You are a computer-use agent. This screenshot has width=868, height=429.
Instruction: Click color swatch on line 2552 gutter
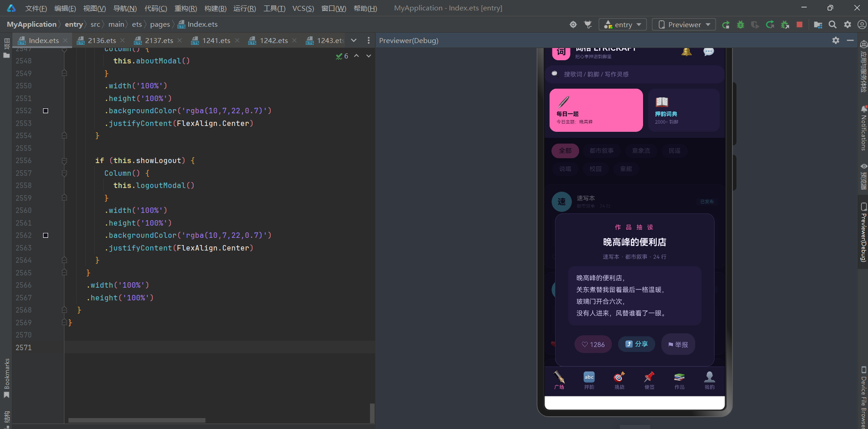click(45, 111)
